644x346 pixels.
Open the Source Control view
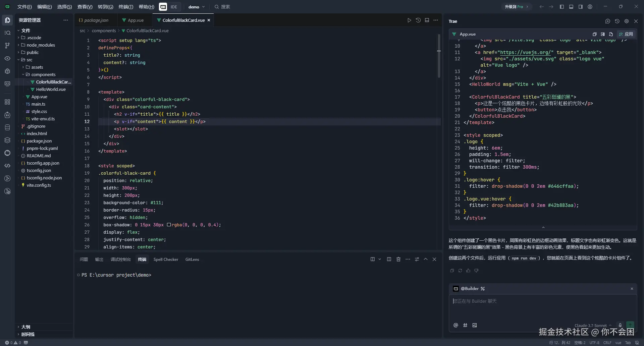(7, 46)
